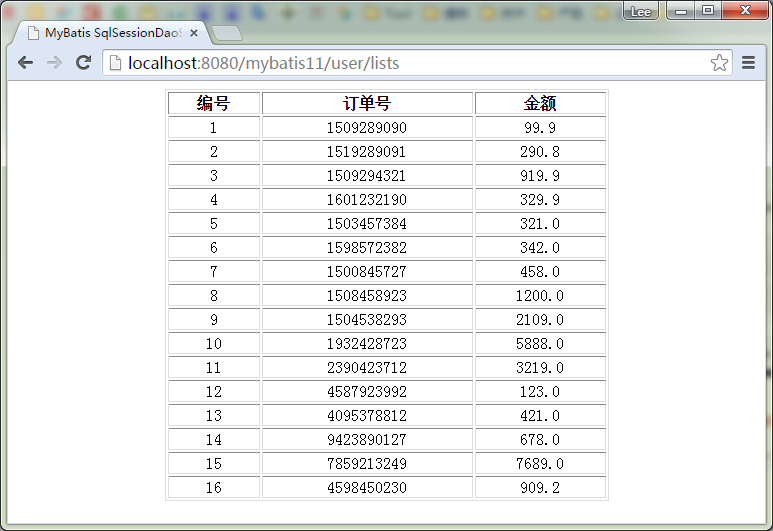Screen dimensions: 773x531
Task: Select order number 1509289090 cell
Action: (367, 128)
